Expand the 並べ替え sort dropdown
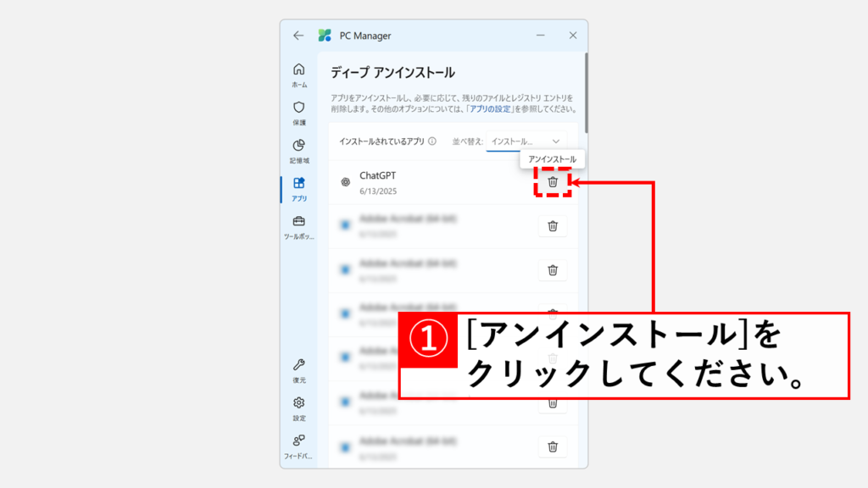 pos(526,141)
